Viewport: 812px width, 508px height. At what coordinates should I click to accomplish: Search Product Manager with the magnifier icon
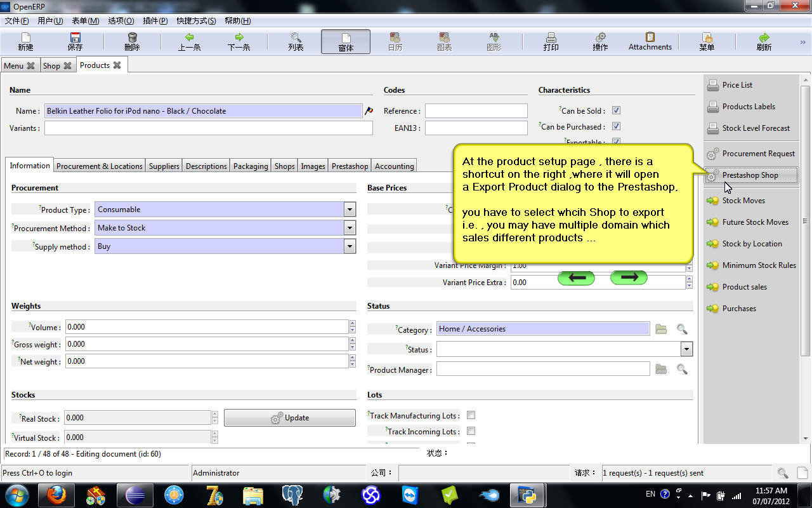click(x=682, y=369)
